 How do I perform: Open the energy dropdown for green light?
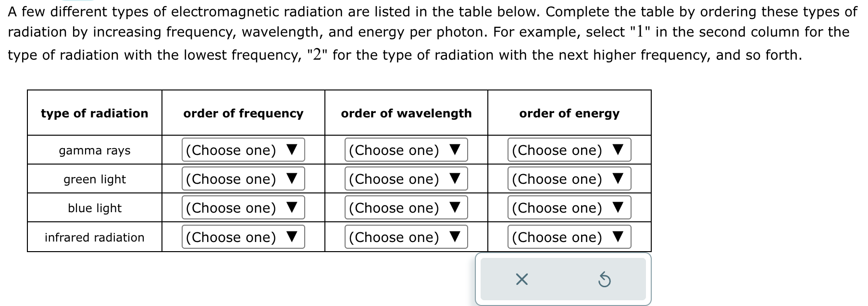pyautogui.click(x=569, y=178)
